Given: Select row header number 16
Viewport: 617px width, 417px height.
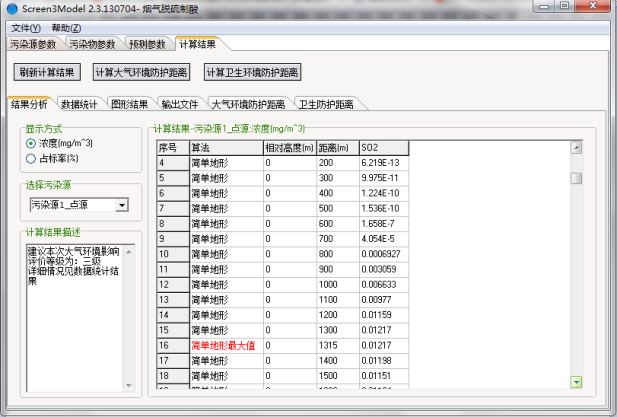Looking at the screenshot, I should (x=173, y=345).
